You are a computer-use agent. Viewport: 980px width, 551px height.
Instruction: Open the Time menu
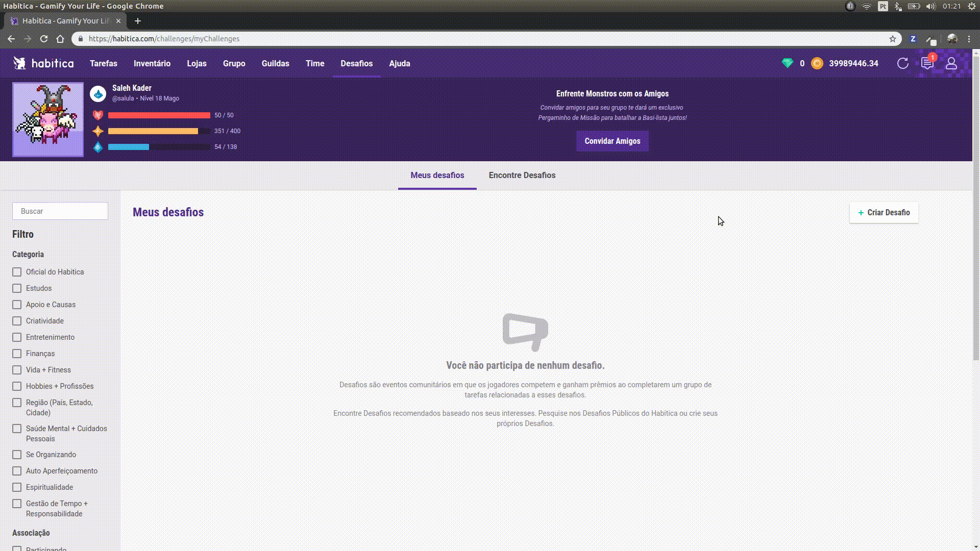point(315,63)
